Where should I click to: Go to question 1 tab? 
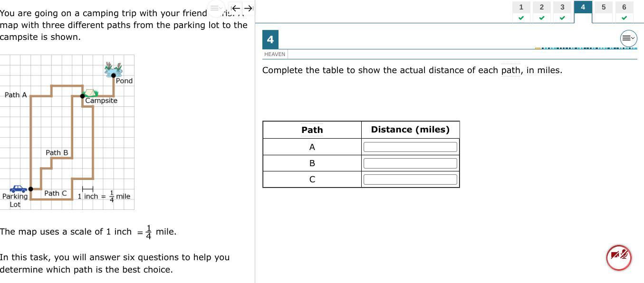(521, 12)
